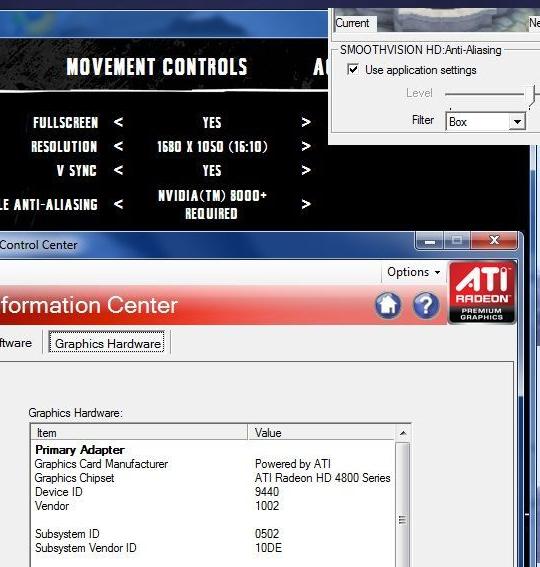
Task: Select the Device ID row
Action: point(213,492)
